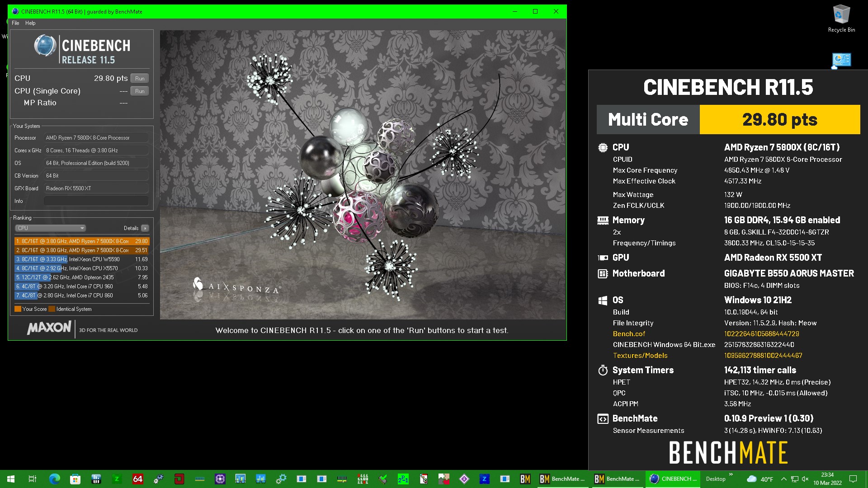The width and height of the screenshot is (868, 488).
Task: Run the CPU (Single Core) test
Action: pyautogui.click(x=140, y=91)
